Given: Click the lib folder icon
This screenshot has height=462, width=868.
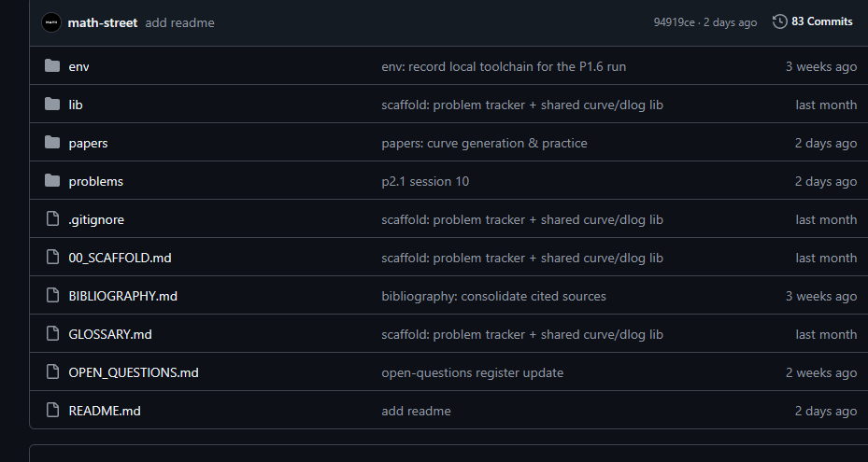Looking at the screenshot, I should 52,104.
